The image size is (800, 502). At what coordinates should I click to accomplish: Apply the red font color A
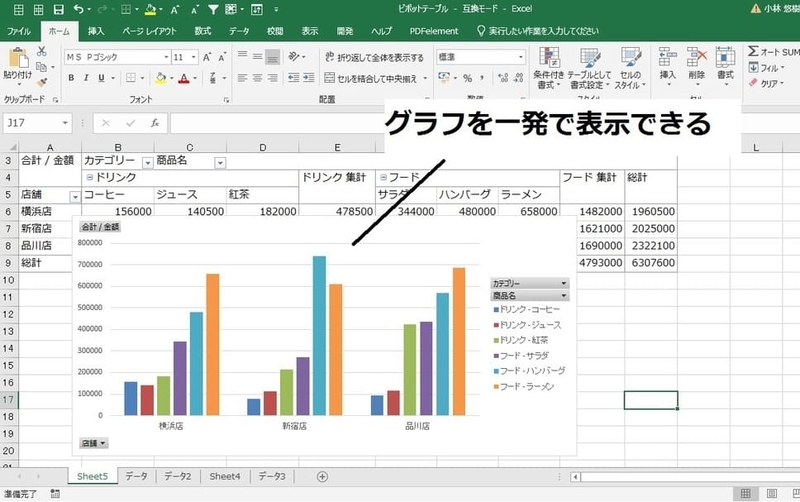[184, 78]
